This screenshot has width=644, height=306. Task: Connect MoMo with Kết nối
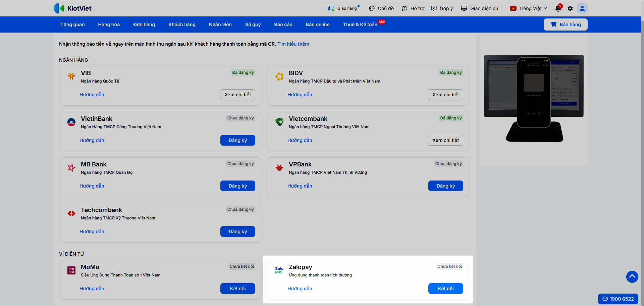click(238, 289)
